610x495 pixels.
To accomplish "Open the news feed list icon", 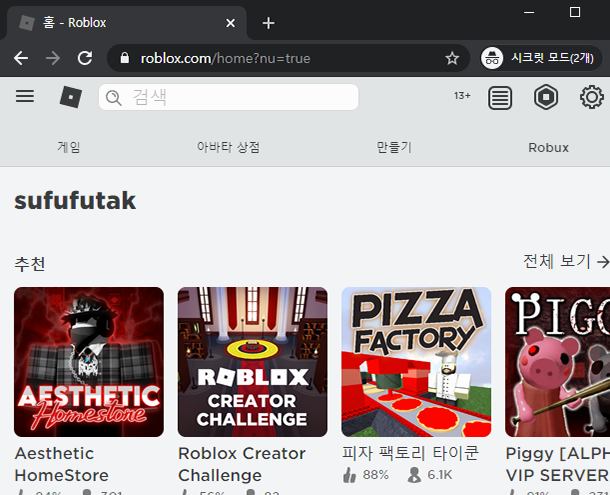I will point(500,97).
